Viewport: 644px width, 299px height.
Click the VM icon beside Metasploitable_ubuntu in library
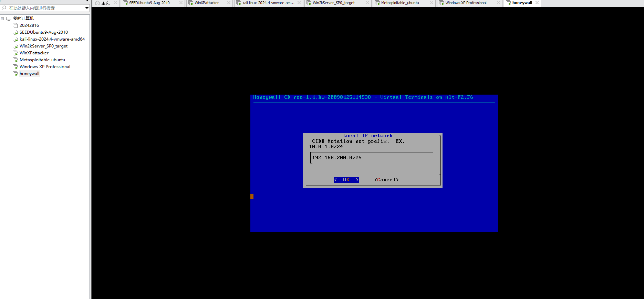pos(15,60)
